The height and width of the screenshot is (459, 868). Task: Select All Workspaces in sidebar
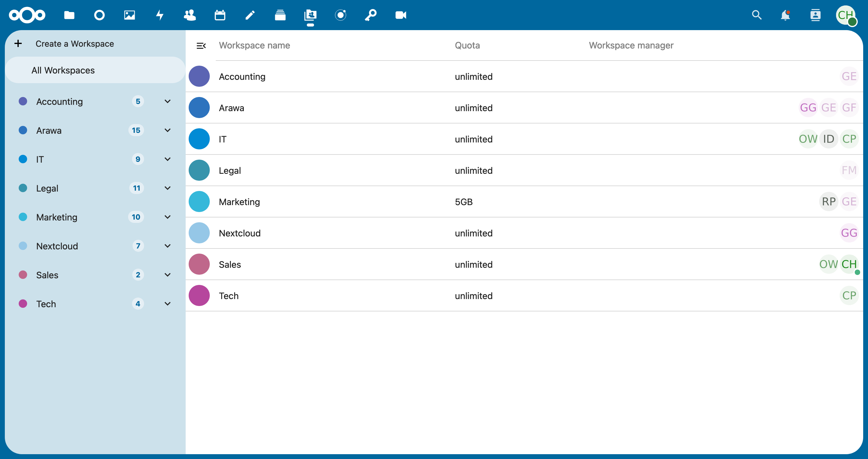coord(63,70)
